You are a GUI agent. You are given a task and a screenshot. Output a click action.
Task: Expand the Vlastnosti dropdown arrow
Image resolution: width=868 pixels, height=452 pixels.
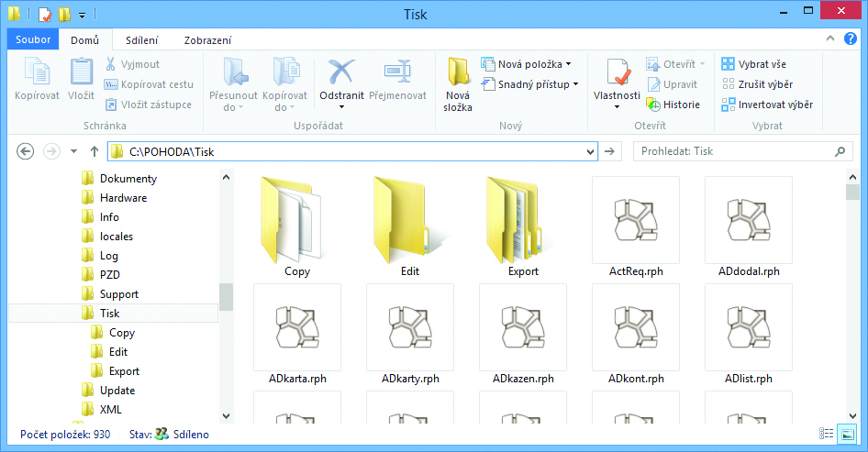tap(617, 106)
